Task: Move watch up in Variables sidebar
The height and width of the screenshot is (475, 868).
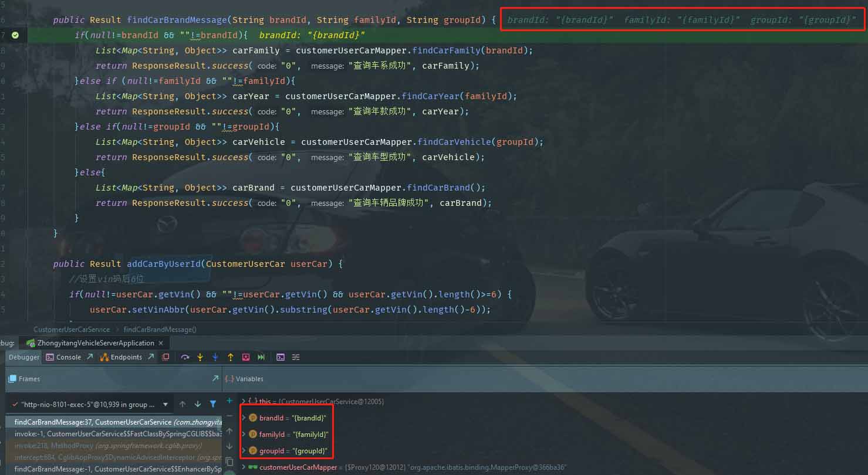Action: pyautogui.click(x=229, y=431)
